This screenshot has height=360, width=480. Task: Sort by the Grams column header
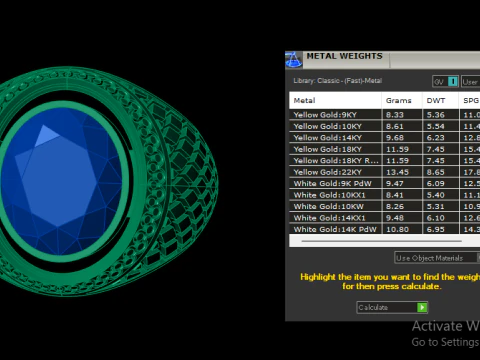[x=402, y=100]
